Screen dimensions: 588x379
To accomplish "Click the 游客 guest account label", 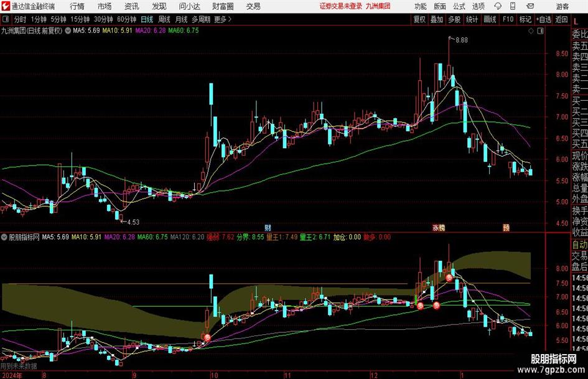I will [562, 6].
